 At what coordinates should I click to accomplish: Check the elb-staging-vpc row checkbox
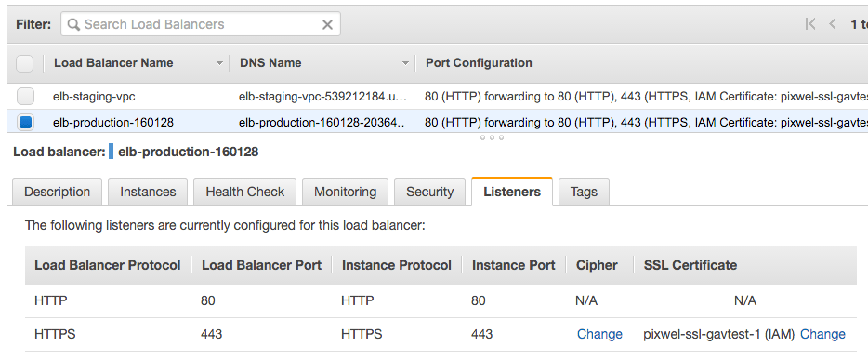(x=25, y=97)
